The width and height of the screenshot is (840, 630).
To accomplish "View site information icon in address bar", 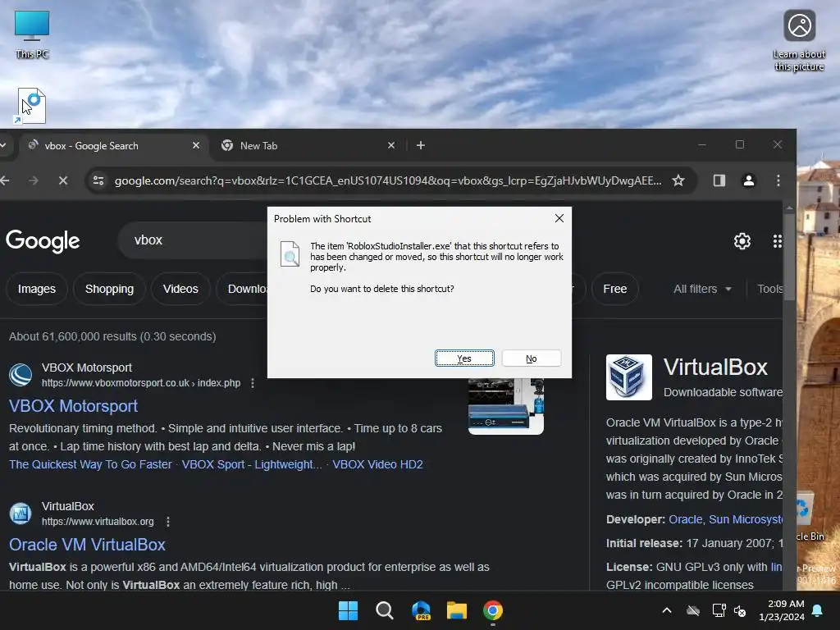I will point(98,180).
